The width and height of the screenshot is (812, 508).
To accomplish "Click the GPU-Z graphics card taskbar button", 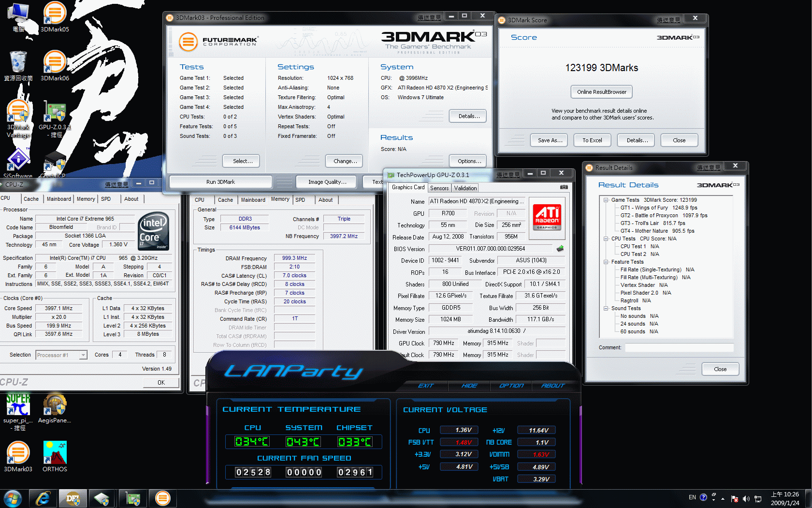I will [133, 498].
